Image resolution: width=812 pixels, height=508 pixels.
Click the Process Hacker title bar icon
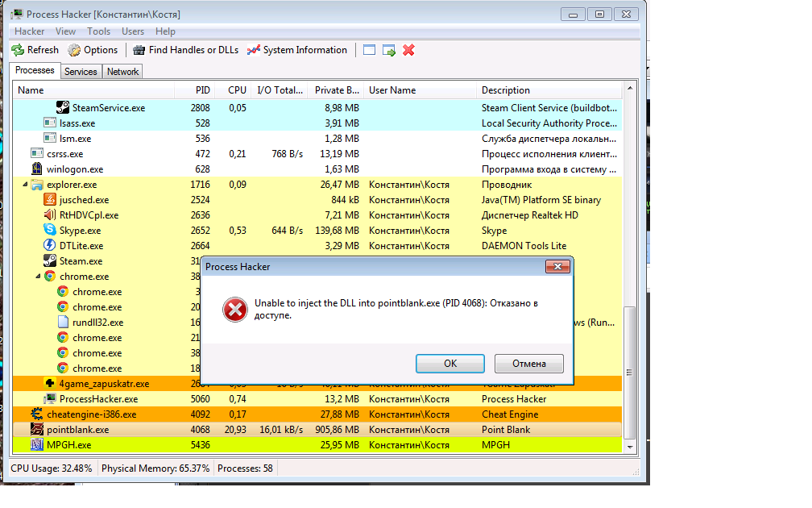pos(17,14)
